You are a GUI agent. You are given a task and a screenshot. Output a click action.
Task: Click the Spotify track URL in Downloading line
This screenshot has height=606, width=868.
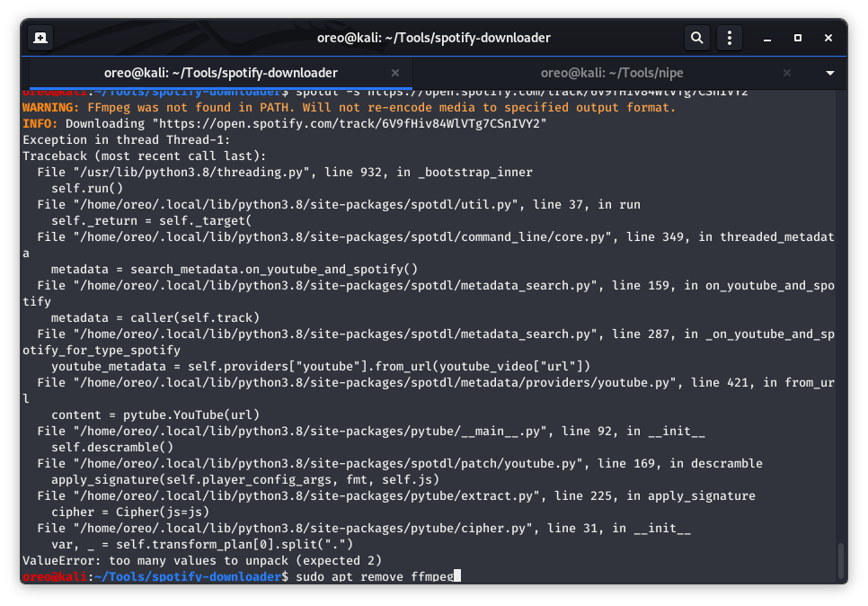coord(350,123)
